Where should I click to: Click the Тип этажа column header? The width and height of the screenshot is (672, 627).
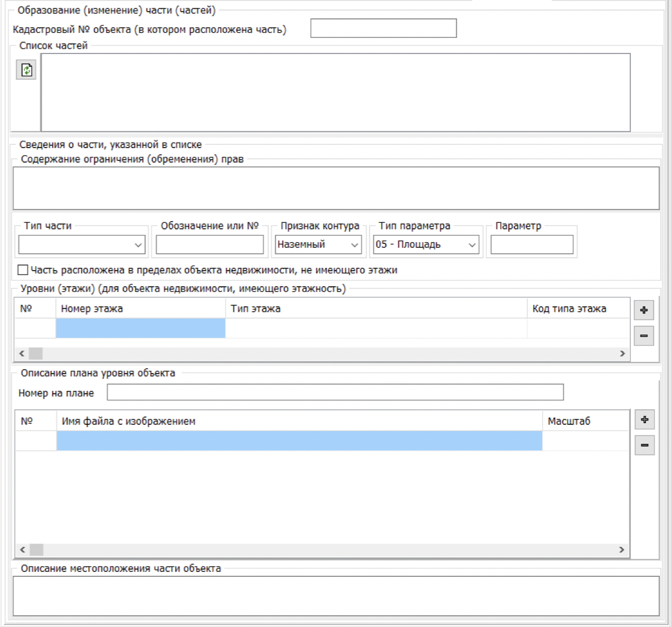(x=376, y=308)
